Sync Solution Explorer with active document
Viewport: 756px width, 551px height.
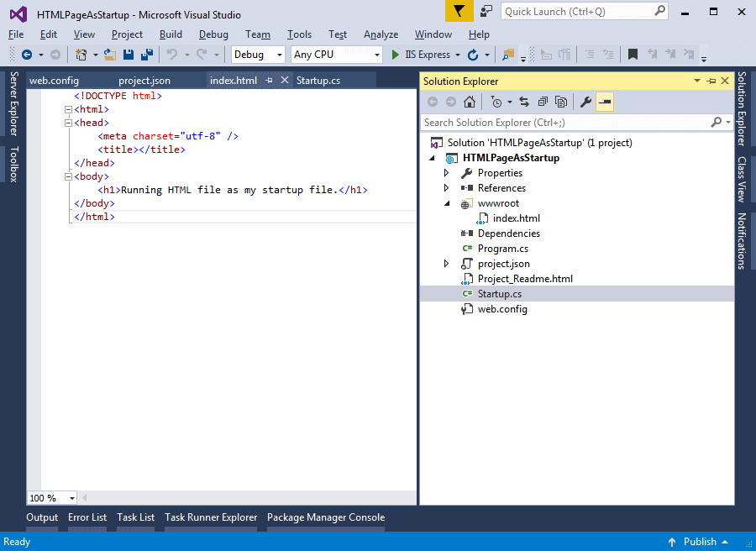tap(523, 100)
